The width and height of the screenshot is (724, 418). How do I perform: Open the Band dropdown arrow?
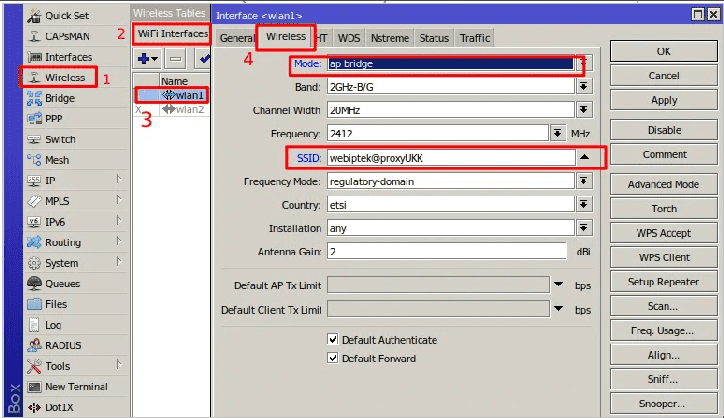[585, 87]
